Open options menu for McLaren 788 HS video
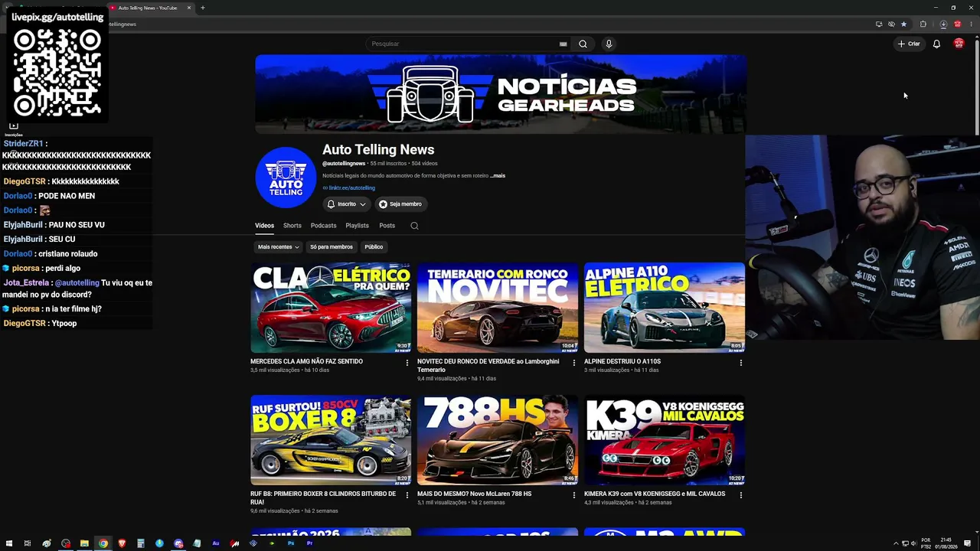980x551 pixels. point(574,495)
